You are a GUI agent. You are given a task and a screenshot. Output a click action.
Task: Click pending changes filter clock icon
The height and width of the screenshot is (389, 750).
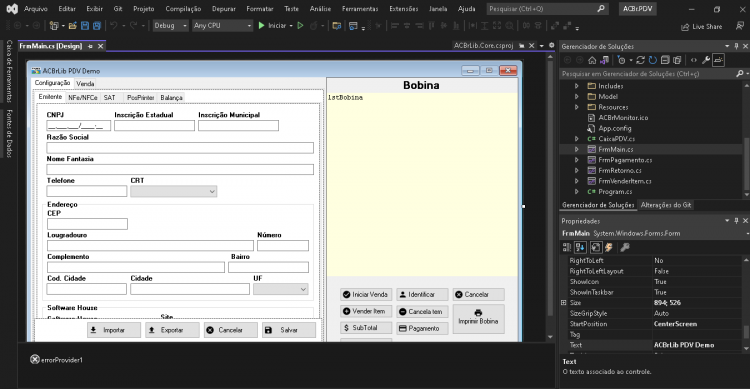(621, 60)
